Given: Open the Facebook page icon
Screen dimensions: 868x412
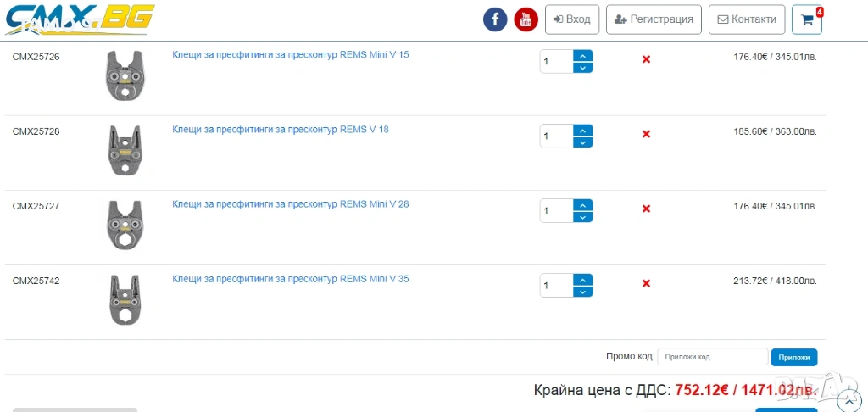Looking at the screenshot, I should (x=495, y=19).
